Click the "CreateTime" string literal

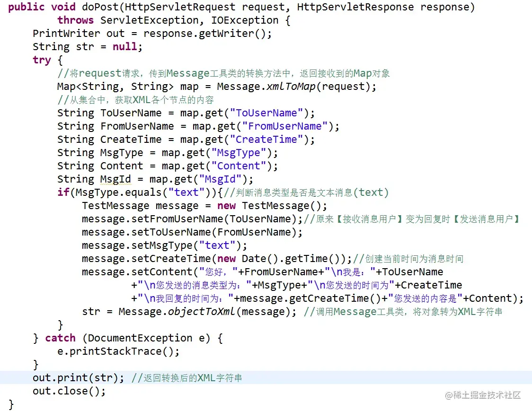266,140
